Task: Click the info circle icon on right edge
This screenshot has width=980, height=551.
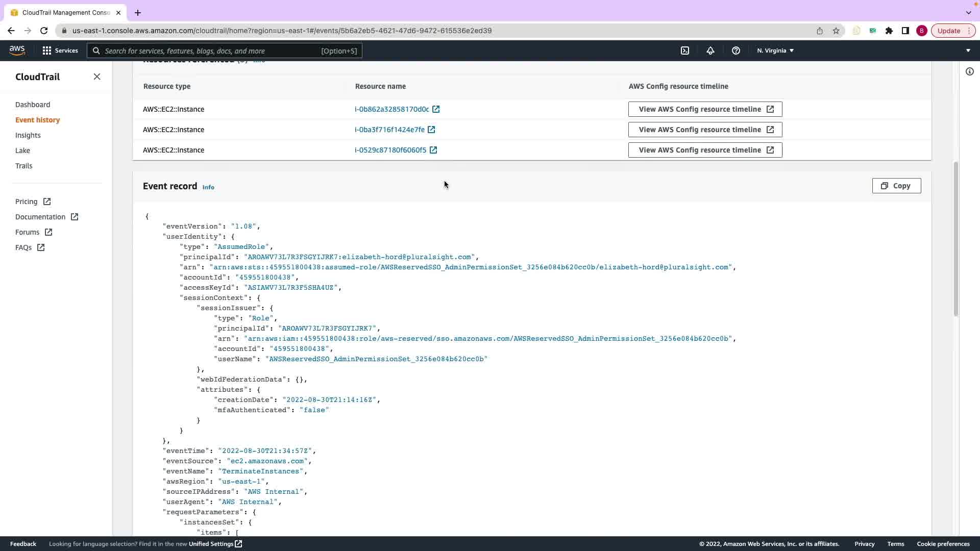Action: pyautogui.click(x=969, y=71)
